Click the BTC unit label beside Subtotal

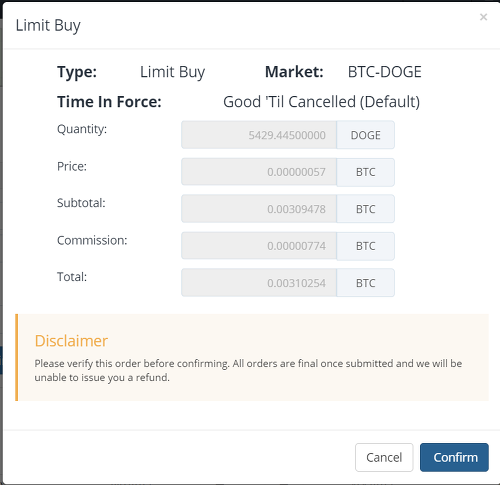[x=366, y=209]
